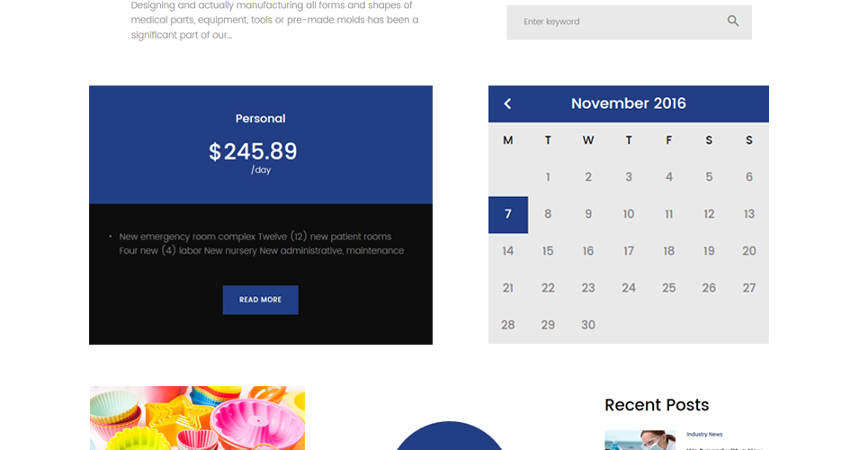Image resolution: width=868 pixels, height=450 pixels.
Task: Choose calendar day 24
Action: [x=629, y=288]
